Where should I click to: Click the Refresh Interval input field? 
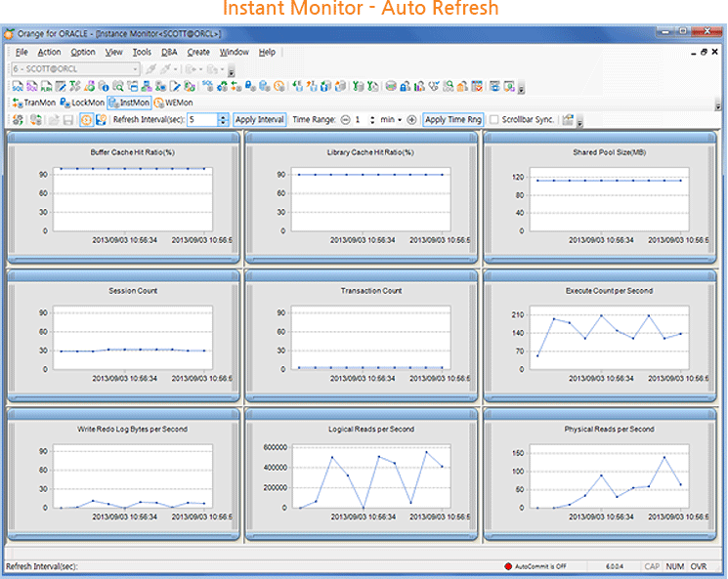pyautogui.click(x=203, y=120)
